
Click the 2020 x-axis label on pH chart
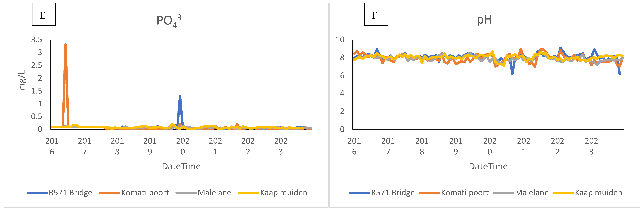tap(489, 146)
